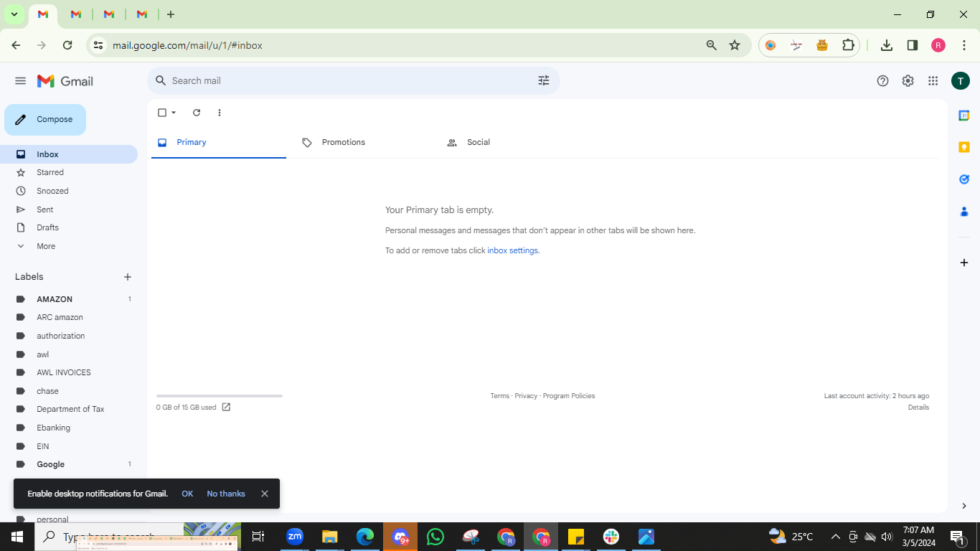Tick the select all messages checkbox
This screenshot has width=980, height=551.
click(162, 113)
